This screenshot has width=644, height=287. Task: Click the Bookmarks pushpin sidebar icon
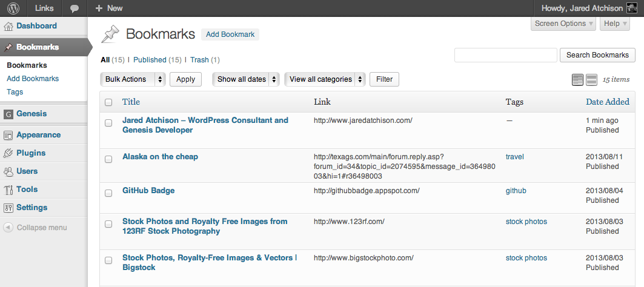[x=8, y=47]
